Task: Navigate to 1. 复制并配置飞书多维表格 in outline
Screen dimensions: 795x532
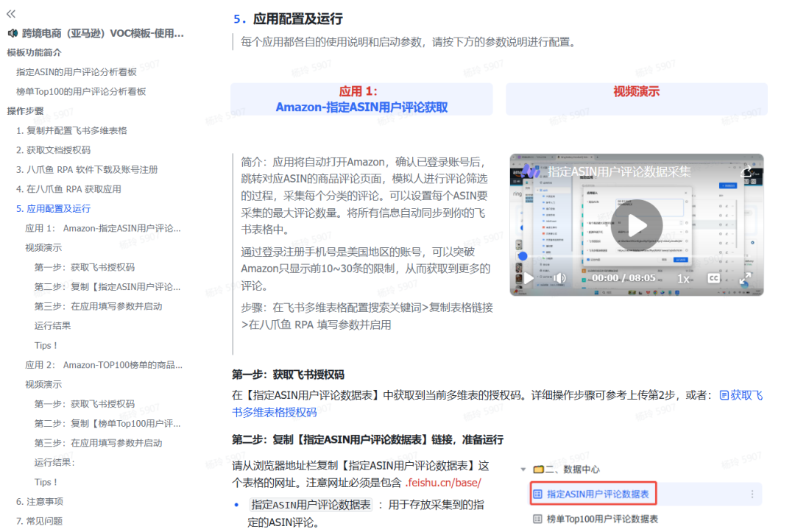Action: [71, 130]
